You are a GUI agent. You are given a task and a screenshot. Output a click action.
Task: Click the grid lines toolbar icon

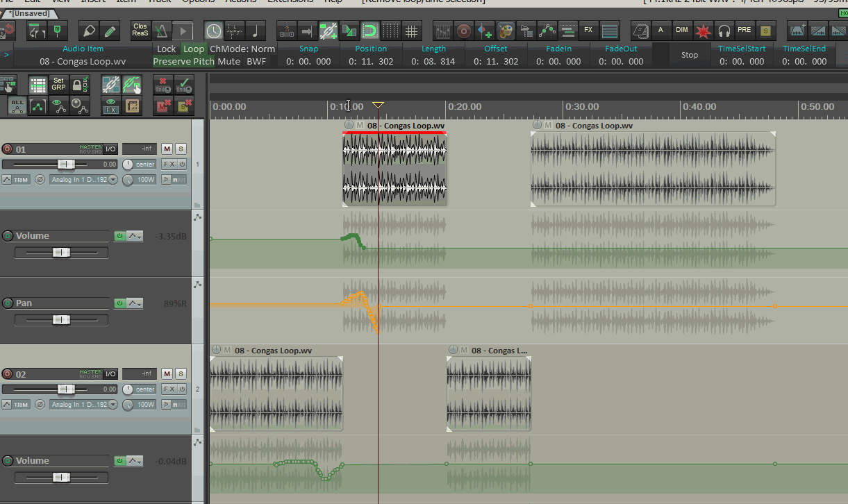(x=412, y=31)
